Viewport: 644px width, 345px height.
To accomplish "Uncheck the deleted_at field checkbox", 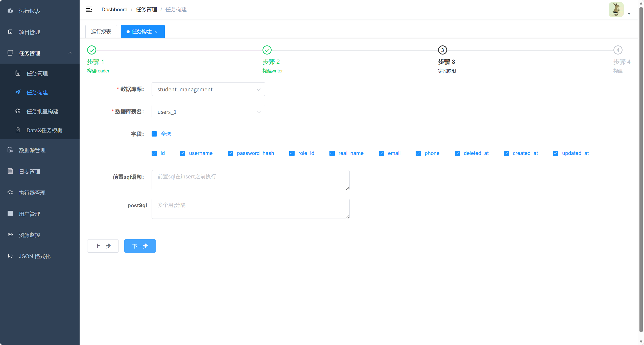I will (x=457, y=153).
